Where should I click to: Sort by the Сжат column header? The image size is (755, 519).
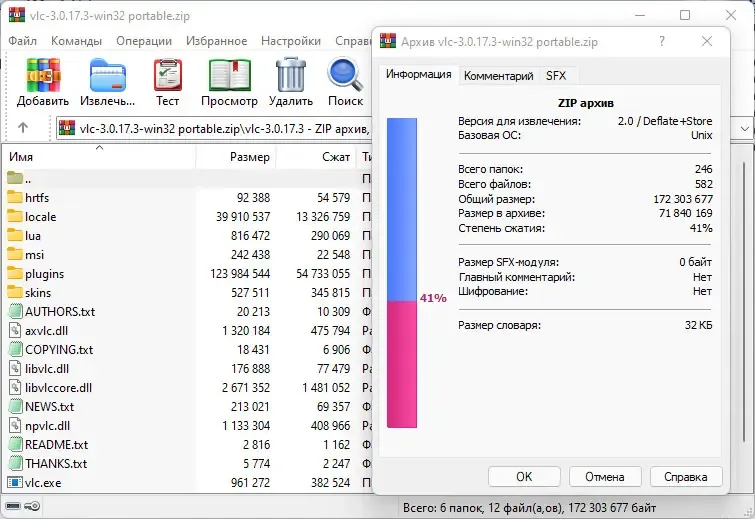coord(315,156)
